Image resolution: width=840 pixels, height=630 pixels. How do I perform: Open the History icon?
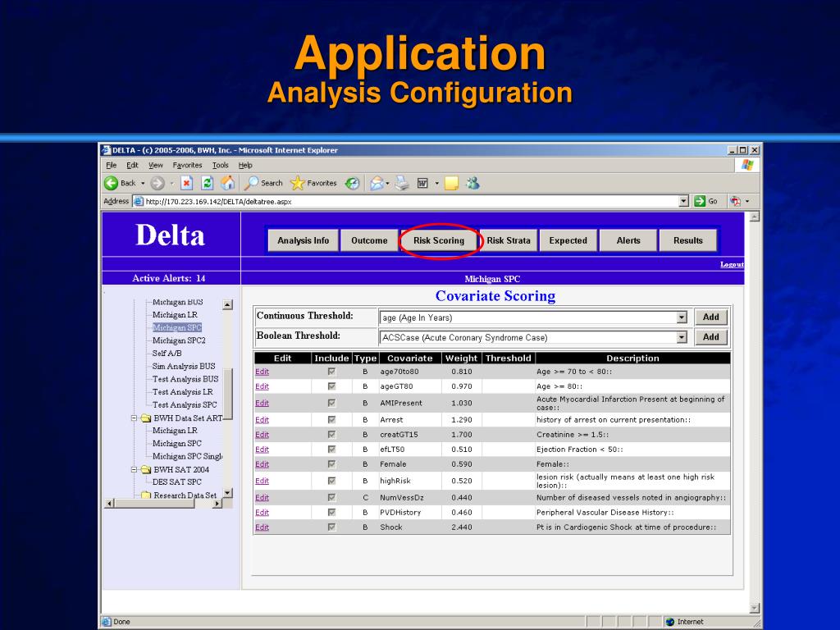pyautogui.click(x=352, y=183)
